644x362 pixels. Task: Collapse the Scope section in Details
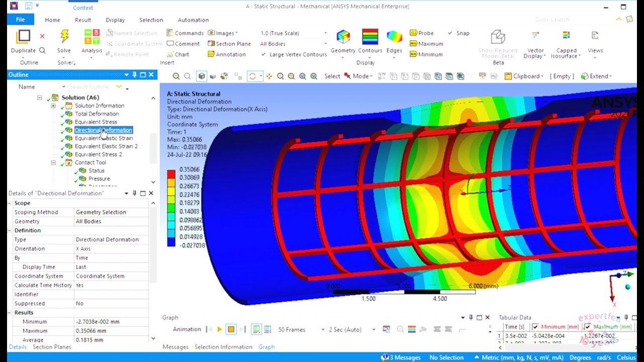coord(10,203)
